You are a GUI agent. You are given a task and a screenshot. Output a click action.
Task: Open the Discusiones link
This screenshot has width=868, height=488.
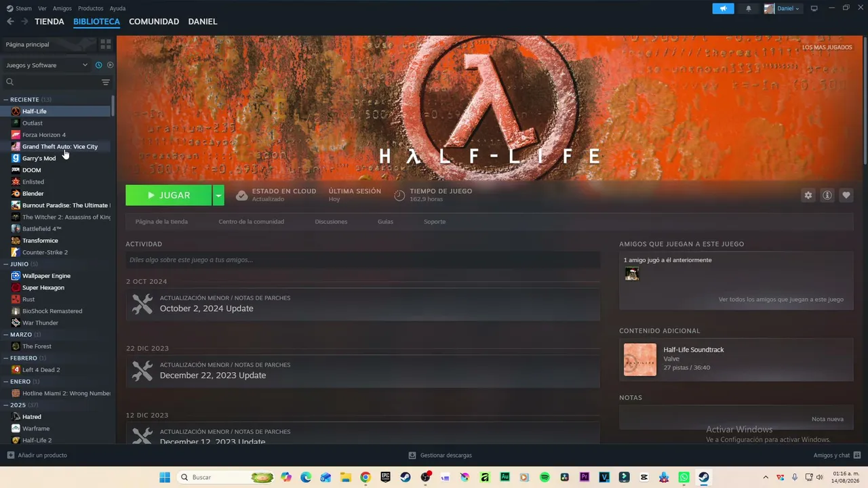(x=331, y=222)
